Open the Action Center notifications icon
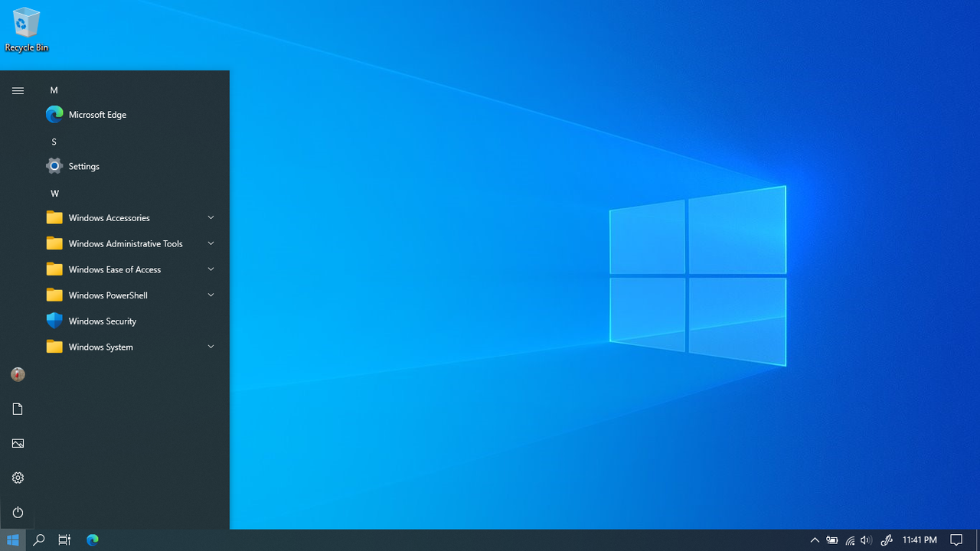The width and height of the screenshot is (980, 551). [956, 540]
